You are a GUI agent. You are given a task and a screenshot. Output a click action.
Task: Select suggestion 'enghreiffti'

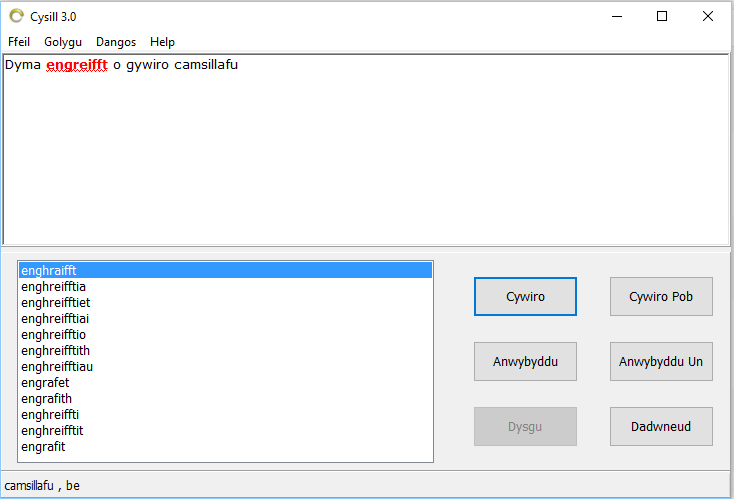225,414
